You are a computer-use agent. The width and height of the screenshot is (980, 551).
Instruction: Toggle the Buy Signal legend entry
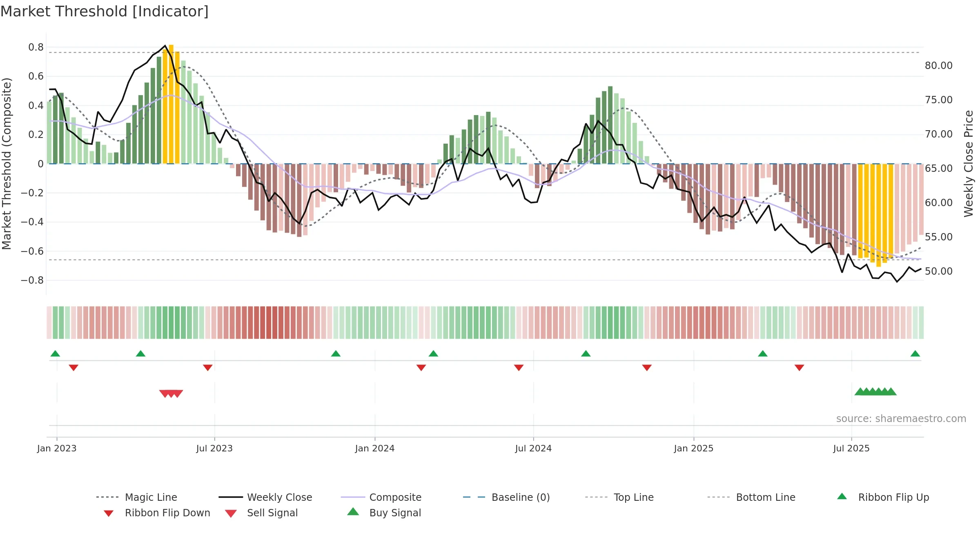[384, 513]
